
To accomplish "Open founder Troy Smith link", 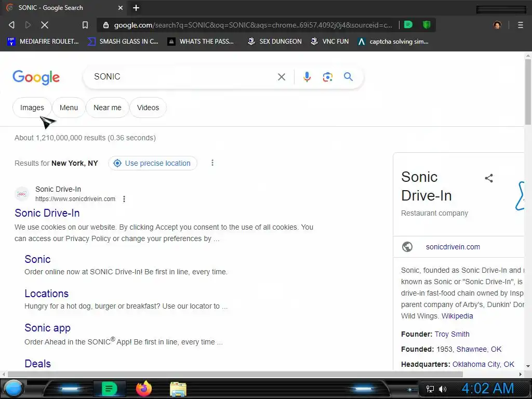I will (x=452, y=334).
